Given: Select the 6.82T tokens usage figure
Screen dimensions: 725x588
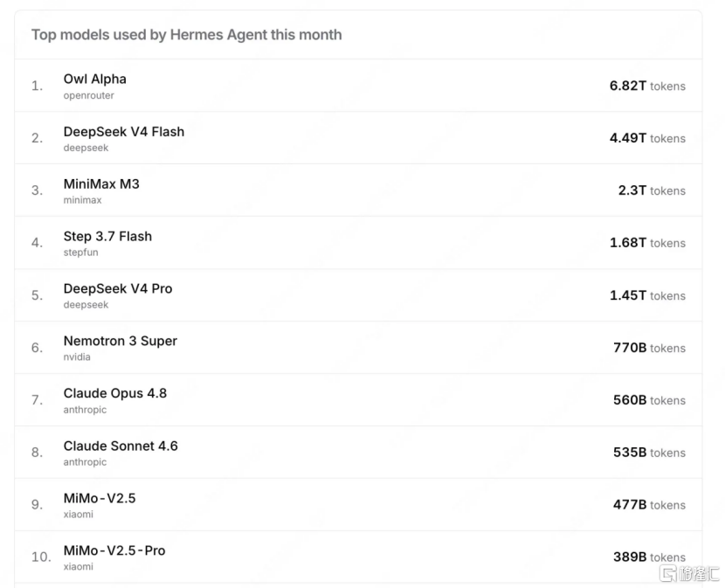Looking at the screenshot, I should [x=647, y=86].
